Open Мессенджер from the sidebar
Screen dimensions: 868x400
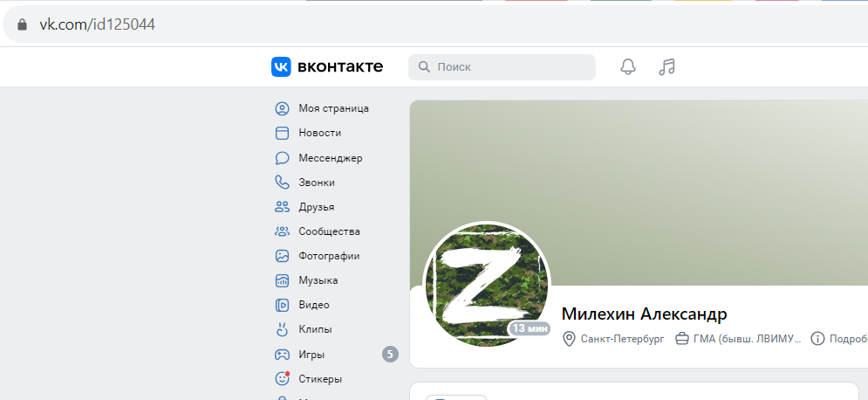(x=331, y=158)
